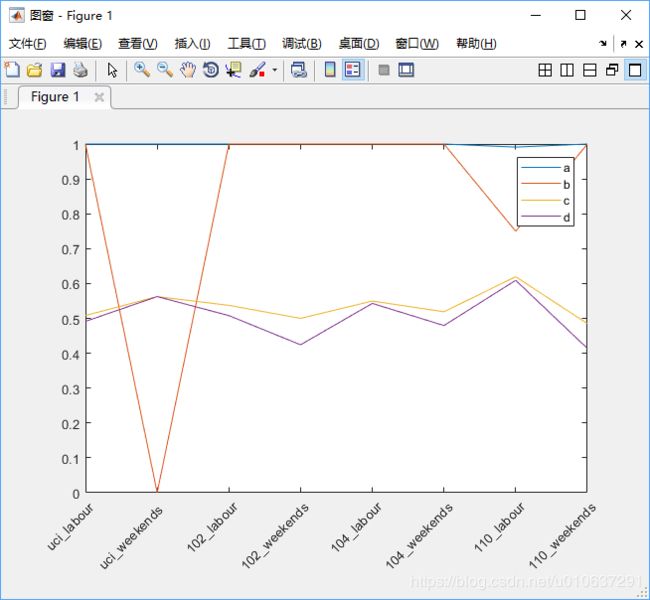Viewport: 650px width, 600px height.
Task: Click the MATLAB window title icon
Action: coord(16,15)
